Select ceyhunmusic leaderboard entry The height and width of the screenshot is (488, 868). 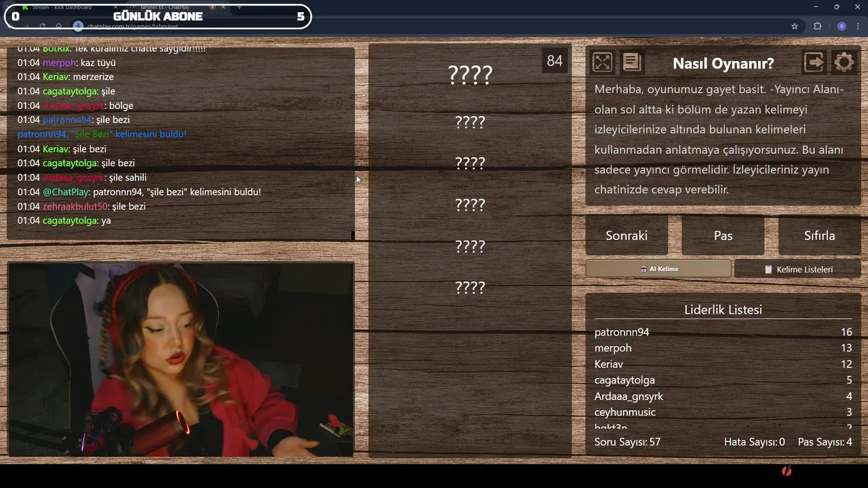point(625,412)
